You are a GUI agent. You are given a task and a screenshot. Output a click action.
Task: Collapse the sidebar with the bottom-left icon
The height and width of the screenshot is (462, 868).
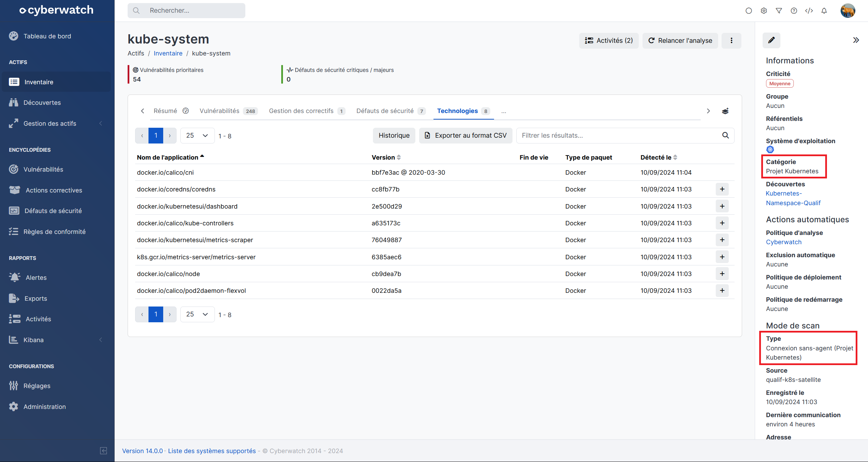point(103,450)
